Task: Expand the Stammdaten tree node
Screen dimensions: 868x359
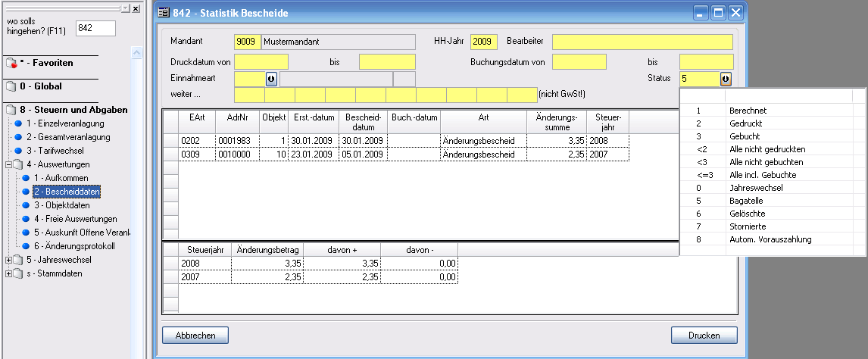Action: [x=8, y=273]
